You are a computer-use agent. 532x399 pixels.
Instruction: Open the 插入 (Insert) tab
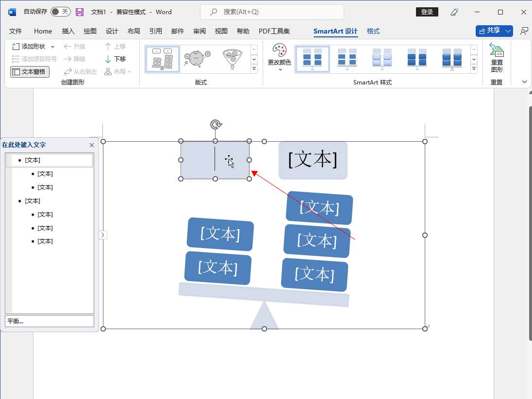68,31
